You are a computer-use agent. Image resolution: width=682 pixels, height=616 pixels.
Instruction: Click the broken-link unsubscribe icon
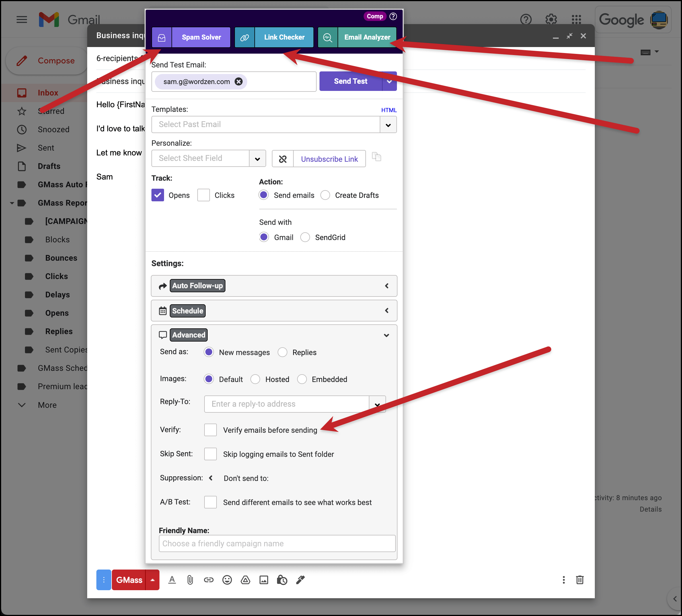[x=283, y=159]
